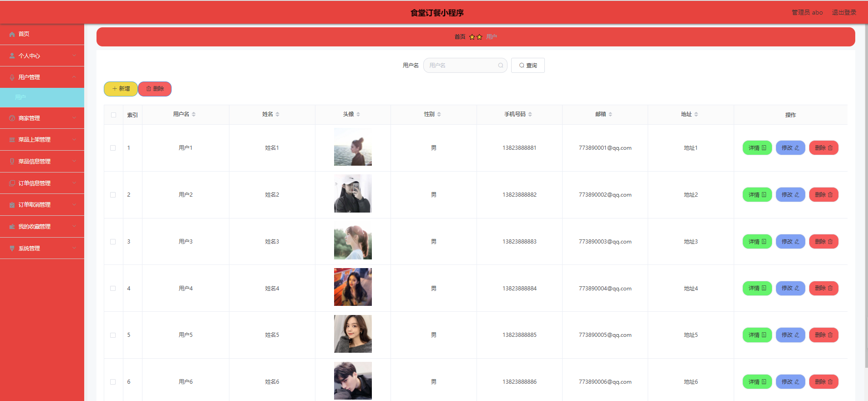Click the 查询 search button

[x=528, y=66]
